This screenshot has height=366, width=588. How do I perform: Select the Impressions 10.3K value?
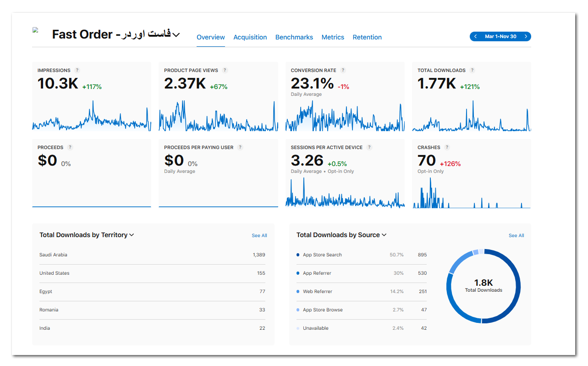(x=58, y=83)
